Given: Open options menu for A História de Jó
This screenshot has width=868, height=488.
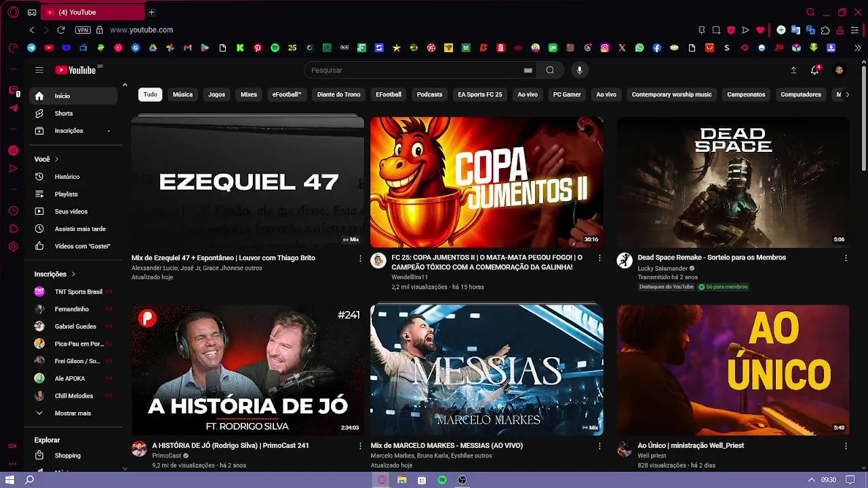Looking at the screenshot, I should 360,446.
